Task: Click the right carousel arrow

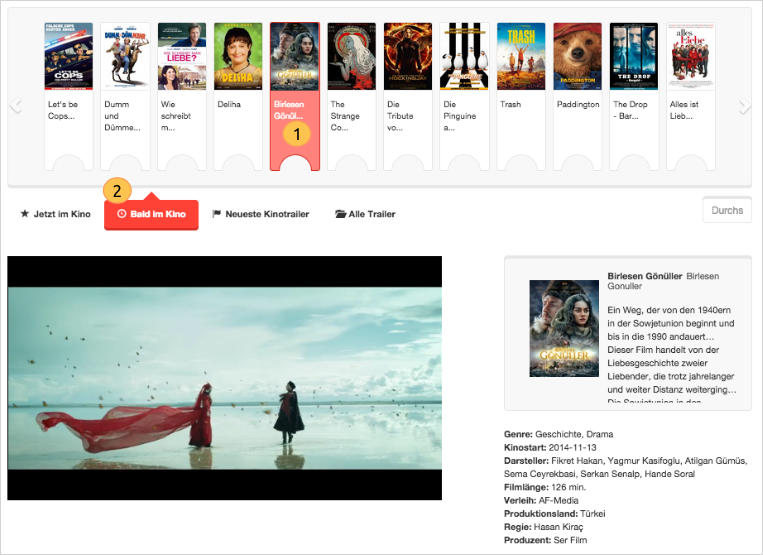Action: click(745, 105)
